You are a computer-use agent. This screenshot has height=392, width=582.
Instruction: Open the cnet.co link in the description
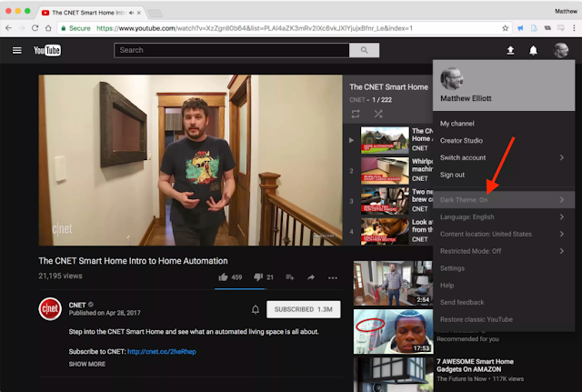point(162,351)
